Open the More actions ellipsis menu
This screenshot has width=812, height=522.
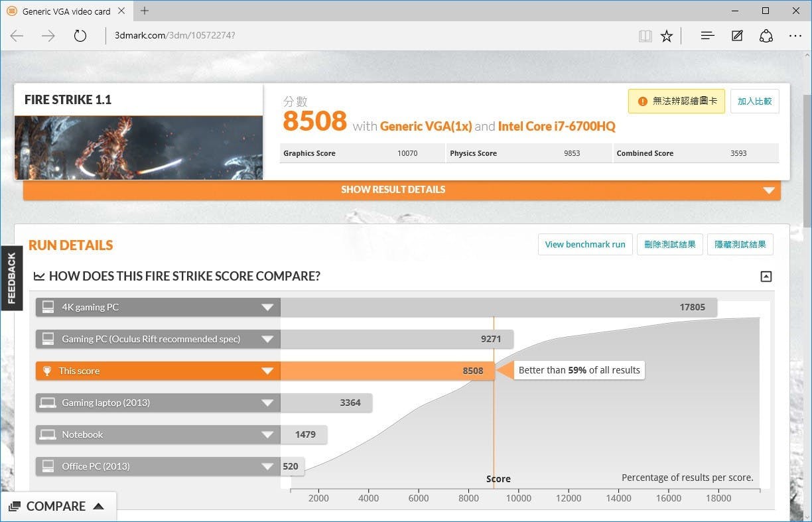tap(795, 36)
